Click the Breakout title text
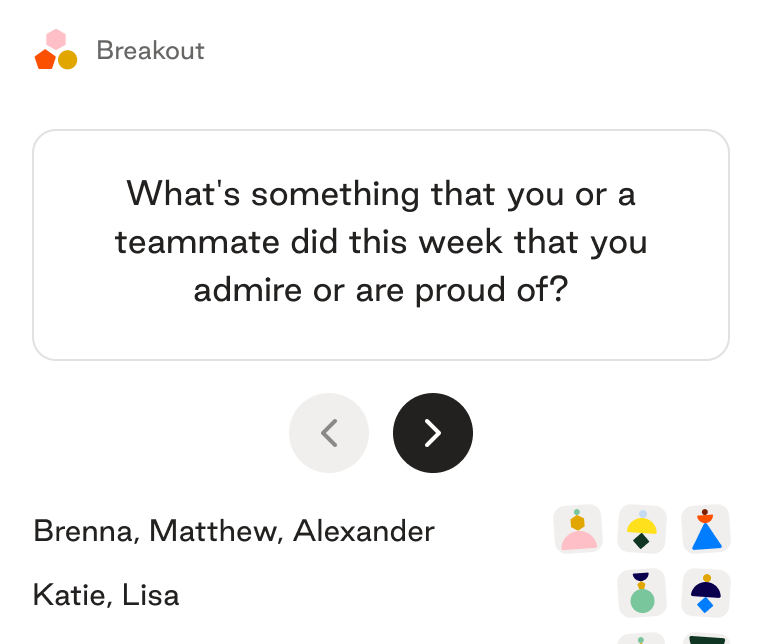 150,50
